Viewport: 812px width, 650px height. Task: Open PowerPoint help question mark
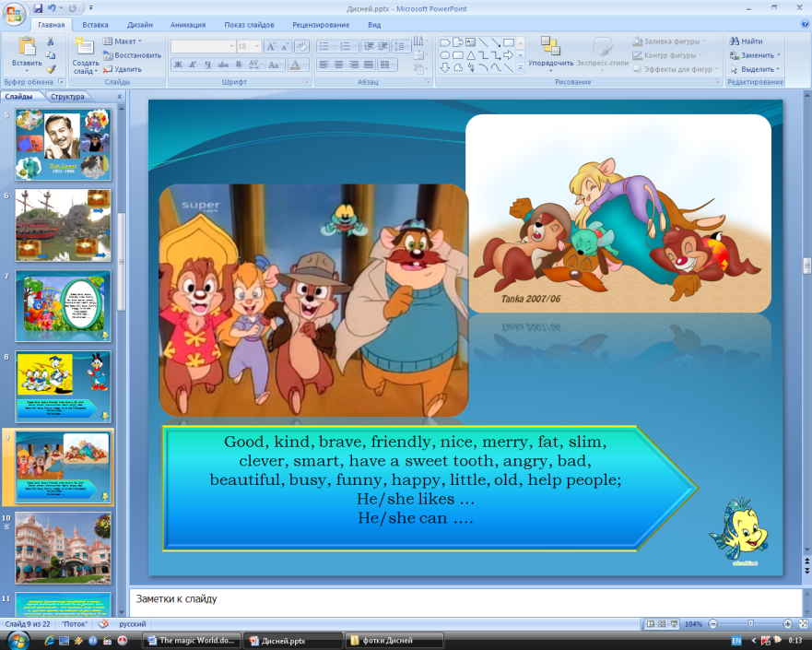805,24
